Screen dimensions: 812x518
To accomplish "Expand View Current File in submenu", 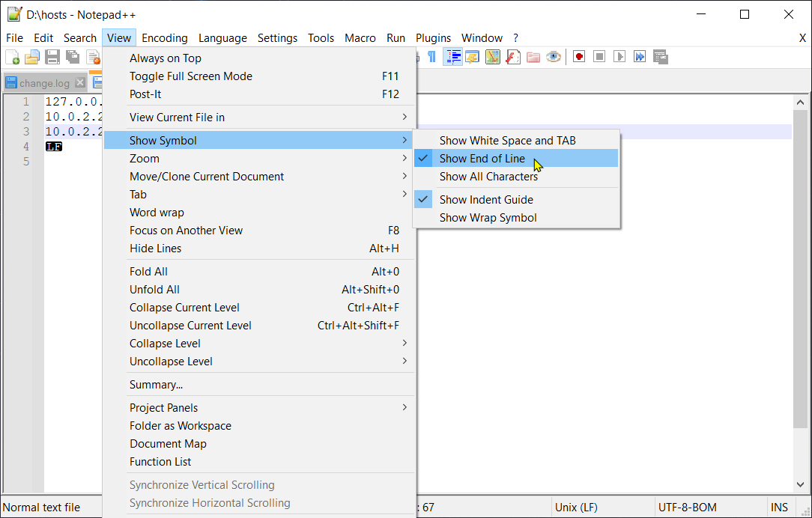I will tap(259, 118).
